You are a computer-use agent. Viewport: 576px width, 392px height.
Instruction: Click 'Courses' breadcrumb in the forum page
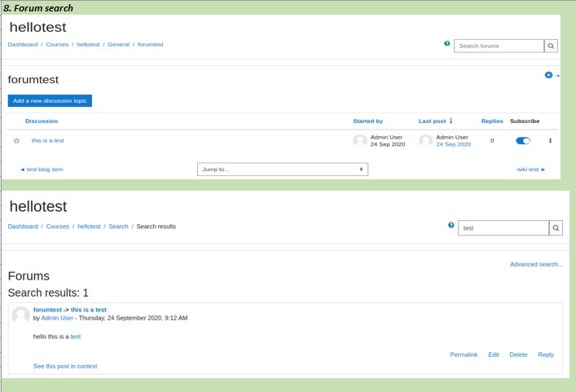57,45
